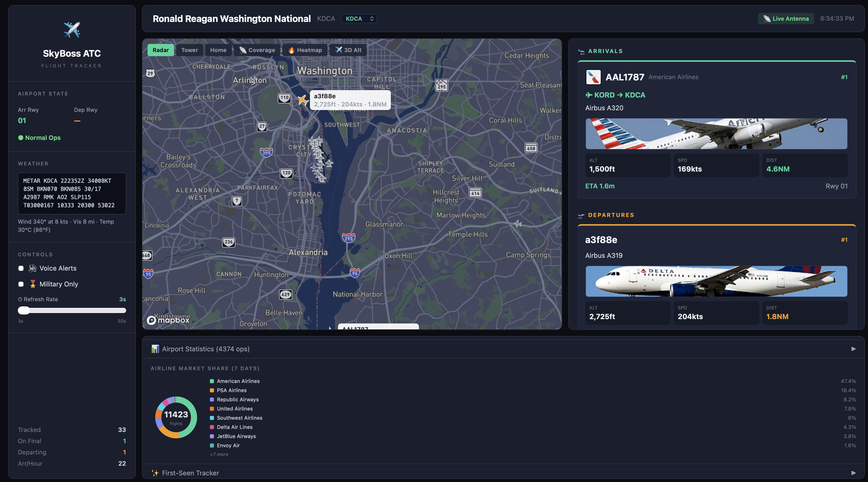The image size is (868, 482).
Task: Enable the Military Only checkbox
Action: coord(21,284)
